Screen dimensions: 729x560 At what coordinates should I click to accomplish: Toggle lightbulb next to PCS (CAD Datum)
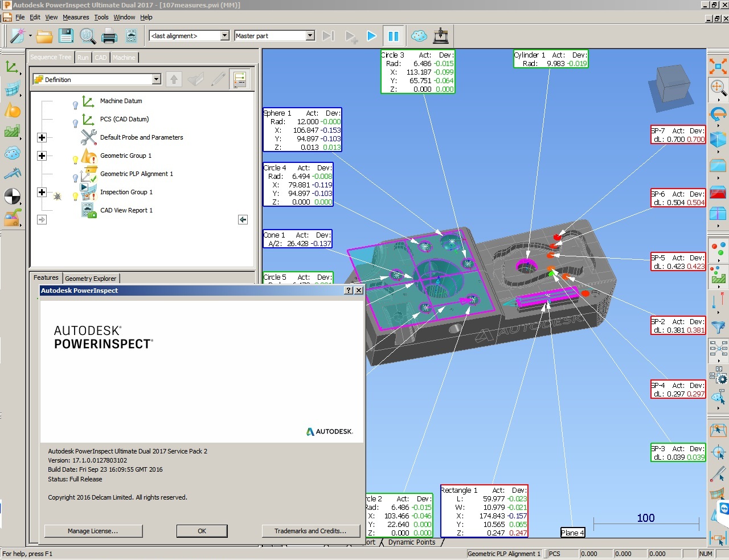coord(75,123)
